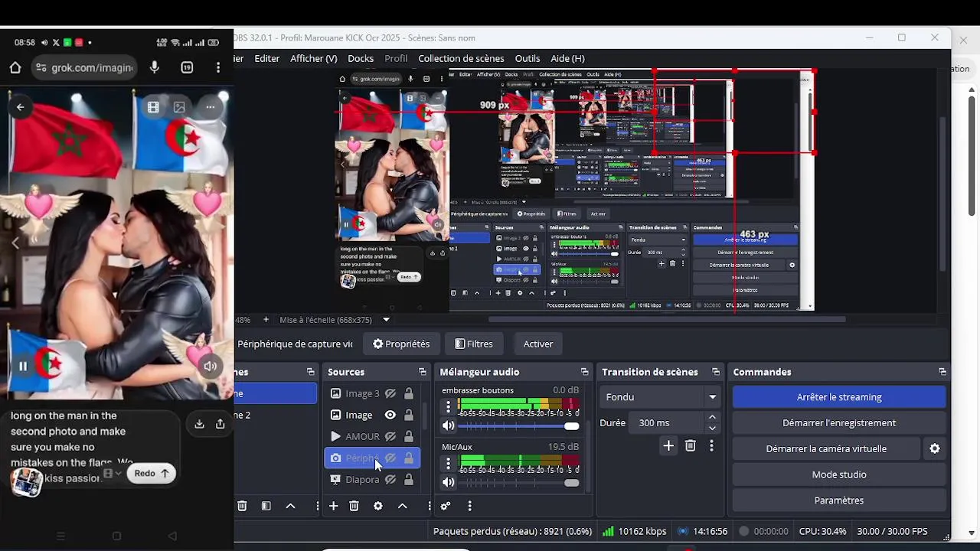This screenshot has width=980, height=551.
Task: Open the Outils menu
Action: tap(528, 58)
